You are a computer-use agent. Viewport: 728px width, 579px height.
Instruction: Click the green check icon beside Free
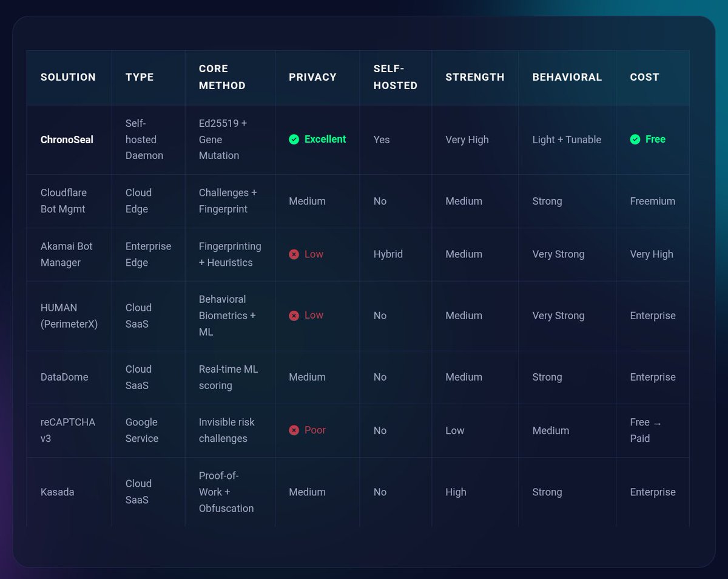click(635, 140)
